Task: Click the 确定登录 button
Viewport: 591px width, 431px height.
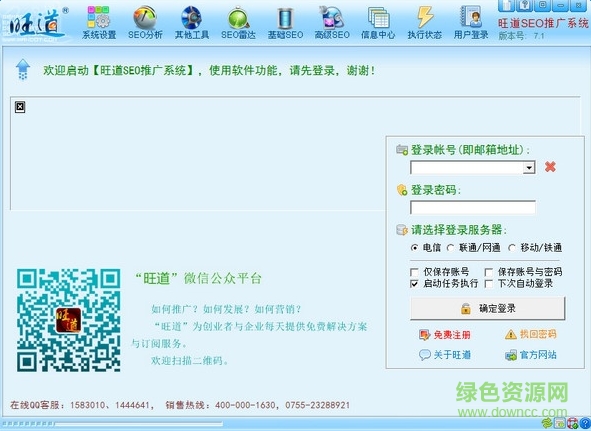Action: (x=488, y=308)
